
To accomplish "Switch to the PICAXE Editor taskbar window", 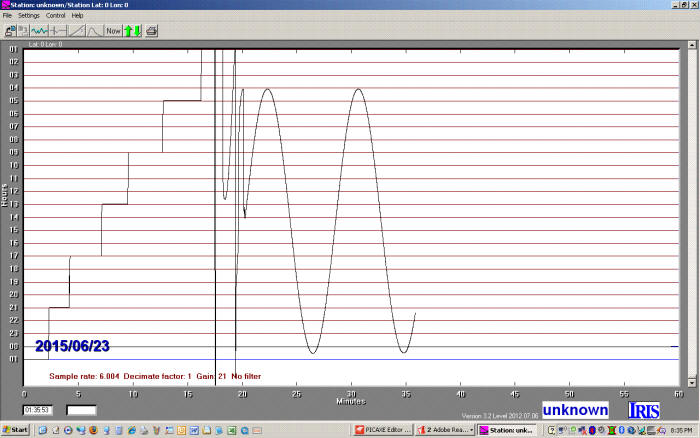I will (382, 430).
